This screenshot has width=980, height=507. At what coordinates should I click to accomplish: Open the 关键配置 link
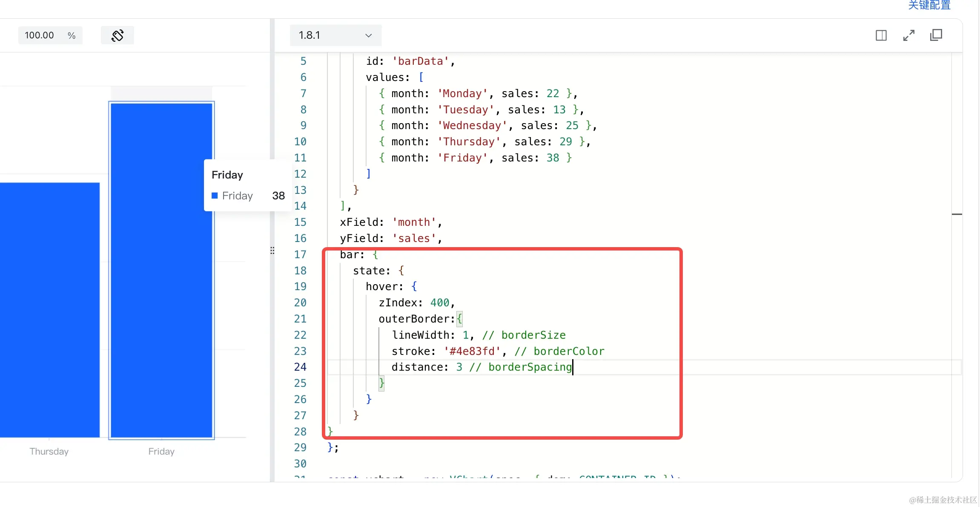[x=929, y=5]
